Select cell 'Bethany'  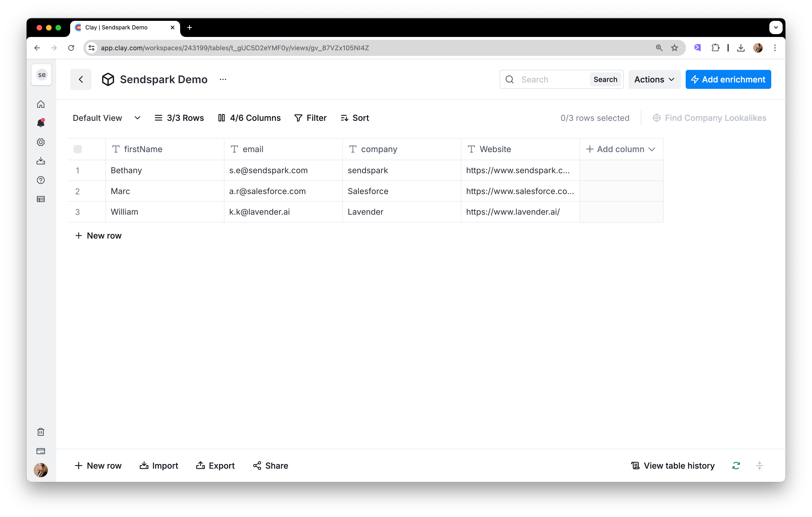pos(165,171)
